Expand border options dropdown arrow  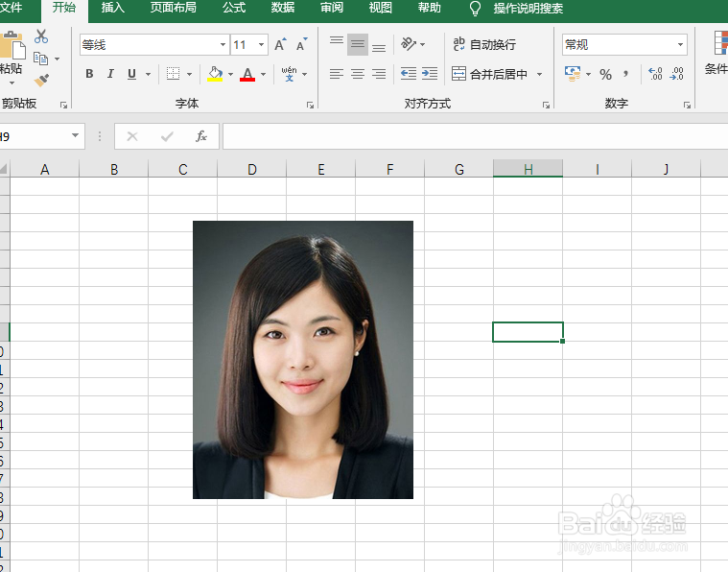pyautogui.click(x=189, y=74)
